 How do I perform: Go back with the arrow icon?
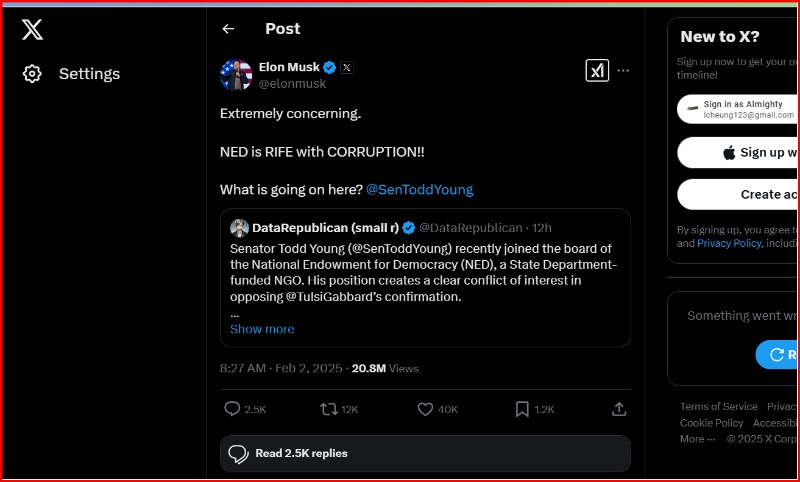point(228,29)
